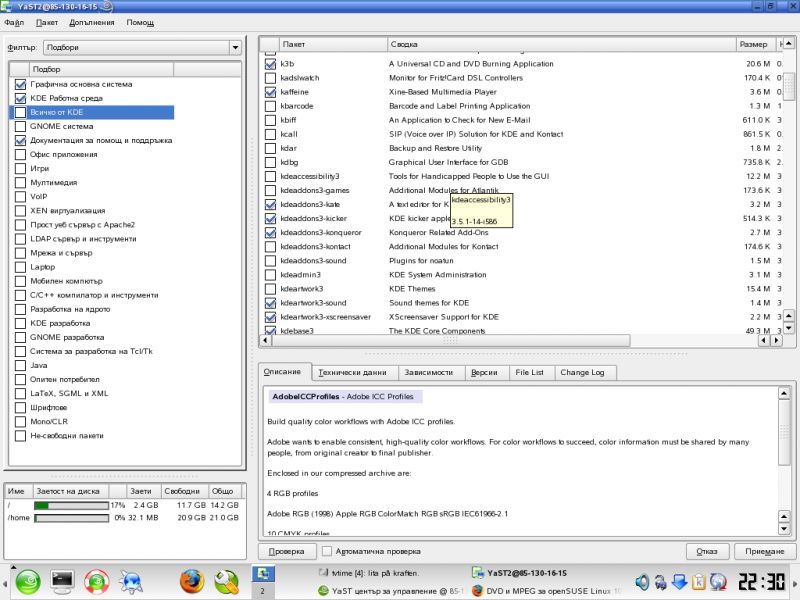Click the Подбор column header

coord(101,69)
